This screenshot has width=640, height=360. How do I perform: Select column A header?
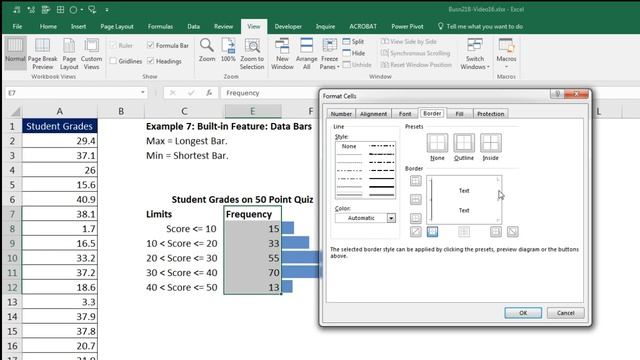[60, 111]
